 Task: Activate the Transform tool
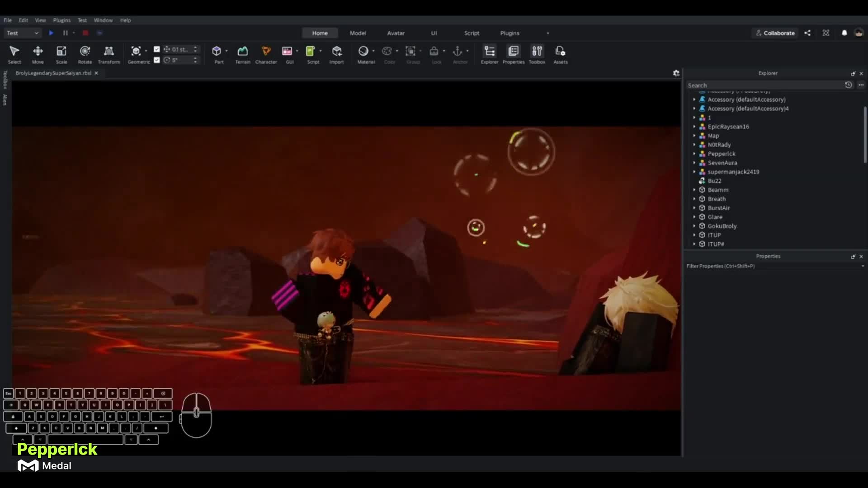coord(109,55)
